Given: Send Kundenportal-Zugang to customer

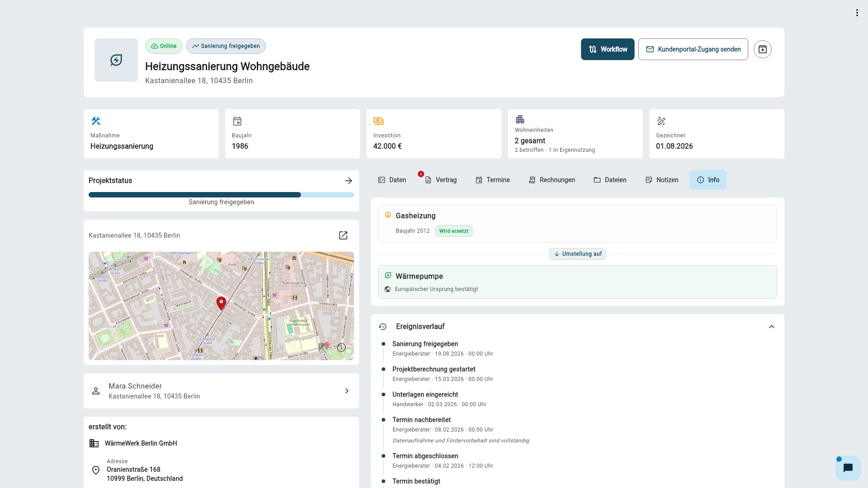Looking at the screenshot, I should click(x=693, y=49).
